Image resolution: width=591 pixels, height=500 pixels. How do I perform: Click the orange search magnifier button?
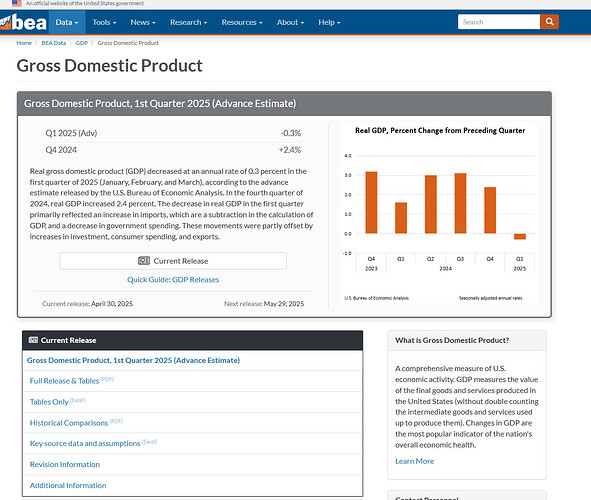tap(549, 22)
